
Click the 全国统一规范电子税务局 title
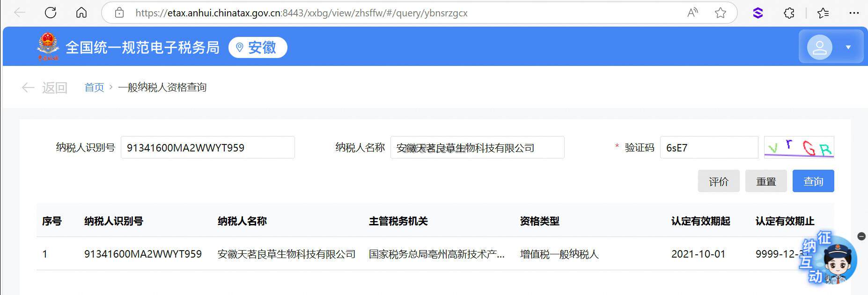click(x=142, y=47)
